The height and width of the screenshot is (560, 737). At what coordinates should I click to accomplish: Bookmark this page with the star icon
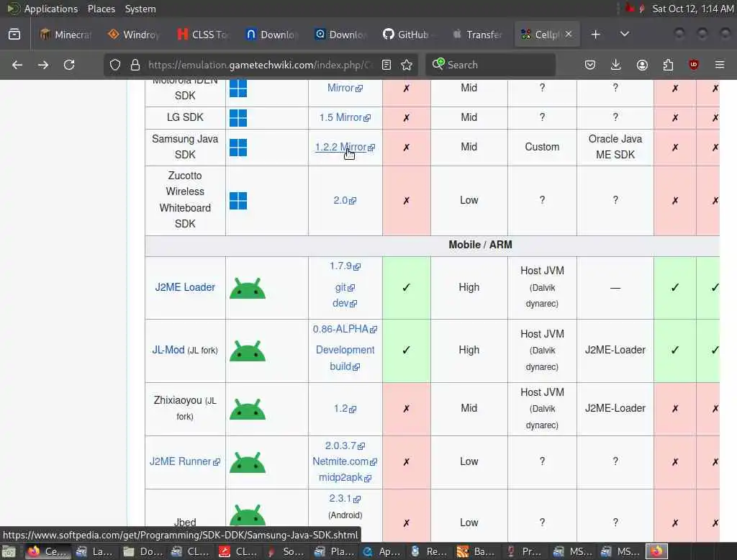point(407,65)
